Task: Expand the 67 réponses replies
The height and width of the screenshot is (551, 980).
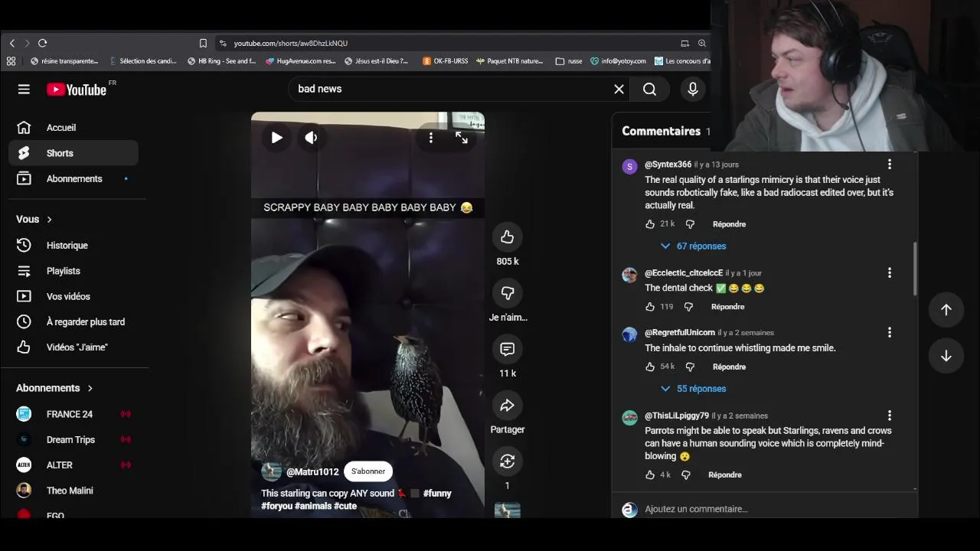Action: click(693, 246)
